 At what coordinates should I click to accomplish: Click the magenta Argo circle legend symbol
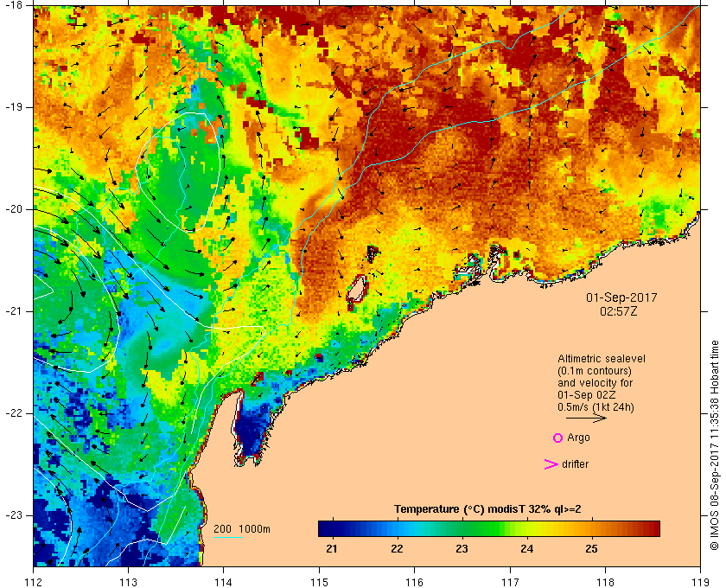(557, 438)
